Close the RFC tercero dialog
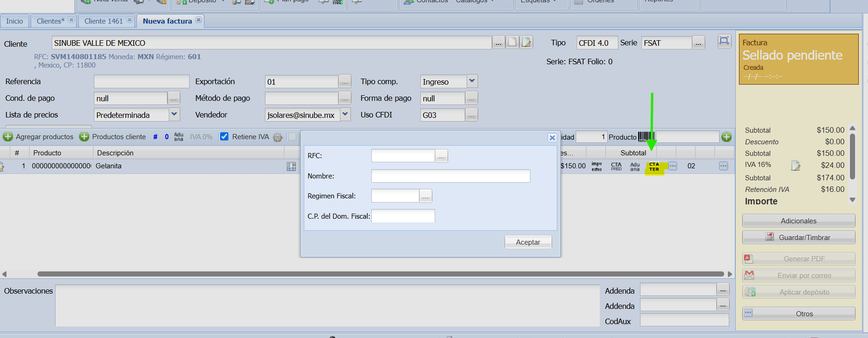This screenshot has height=338, width=868. point(552,138)
